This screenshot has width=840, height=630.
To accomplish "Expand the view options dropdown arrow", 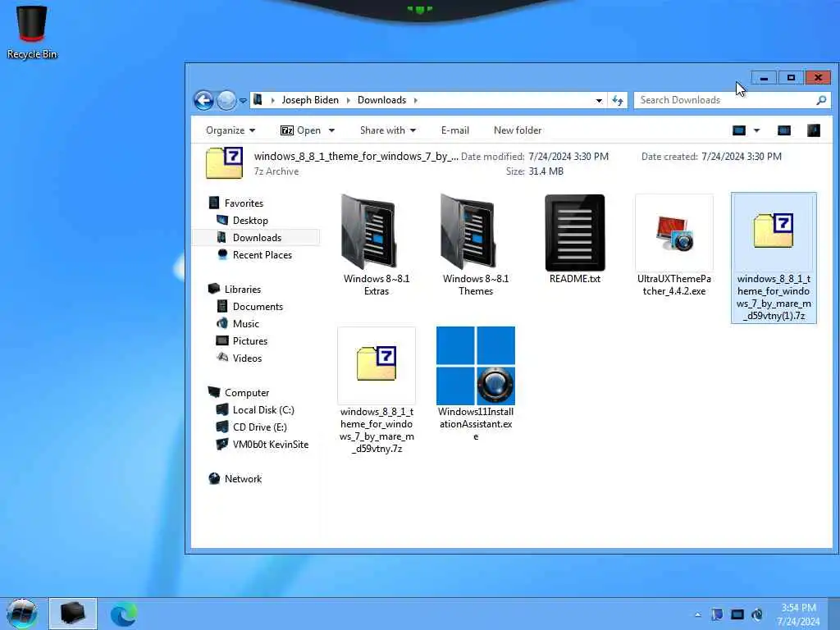I will pos(756,130).
